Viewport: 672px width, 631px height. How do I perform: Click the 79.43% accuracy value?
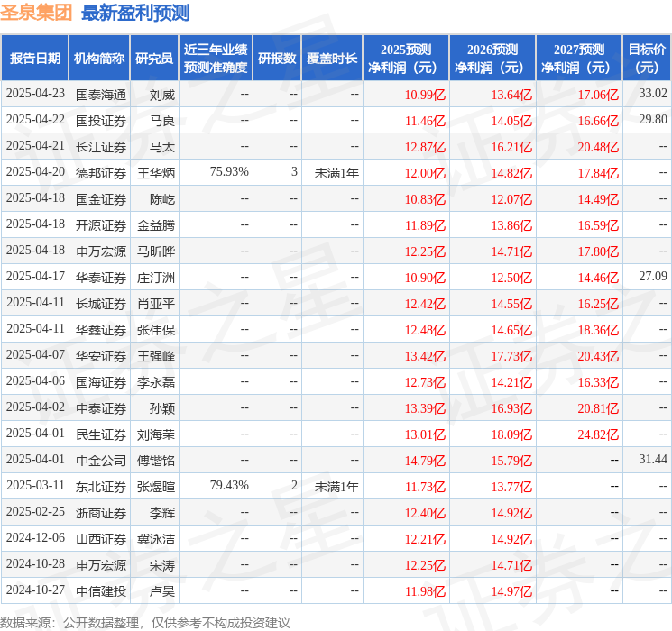click(x=229, y=485)
